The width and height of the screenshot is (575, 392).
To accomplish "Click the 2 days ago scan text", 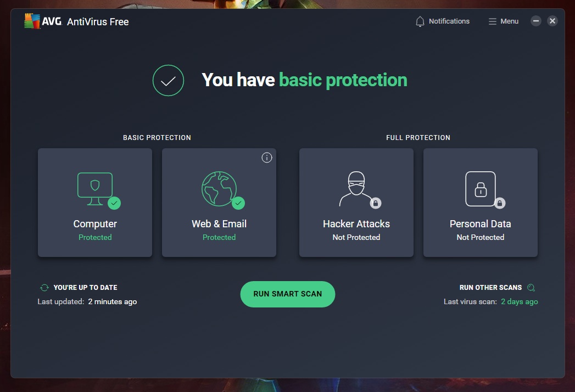I will coord(520,301).
